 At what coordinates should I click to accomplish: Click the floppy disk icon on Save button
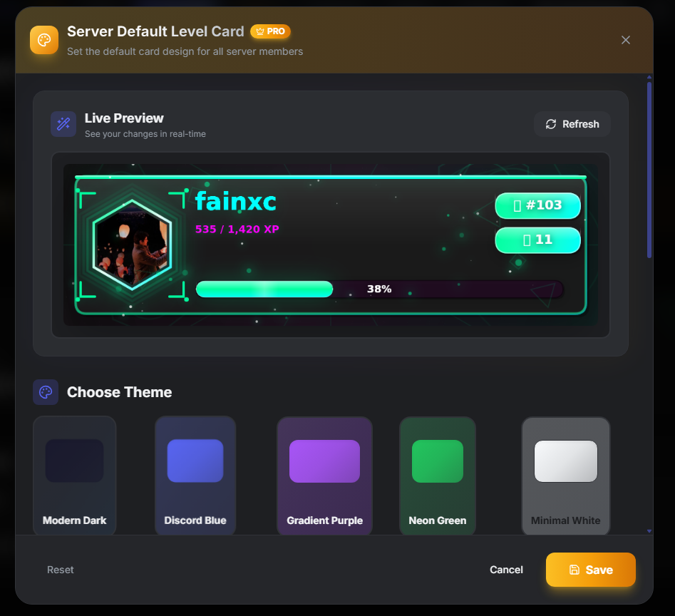tap(574, 569)
